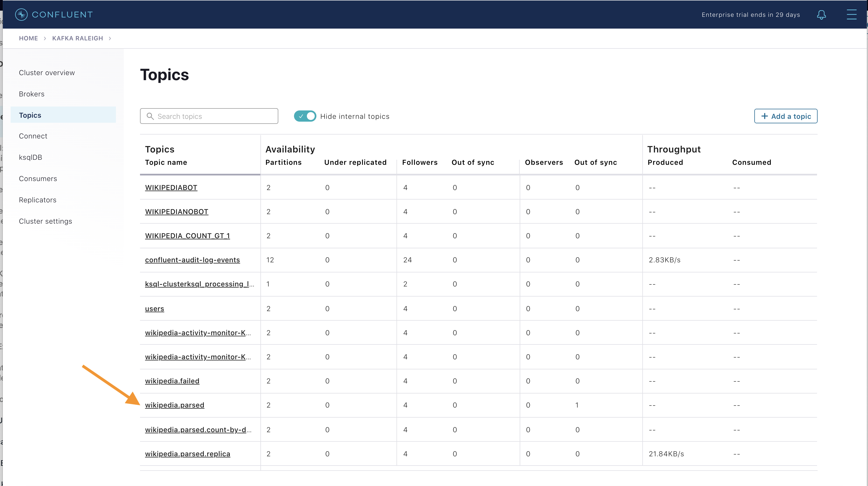Sort by Partitions column header
The image size is (868, 486).
pos(283,162)
